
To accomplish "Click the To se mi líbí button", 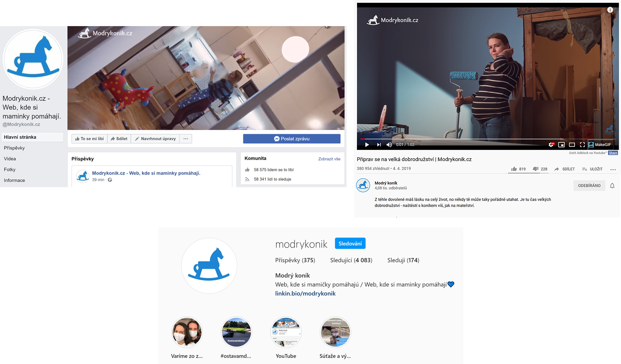I will (89, 139).
